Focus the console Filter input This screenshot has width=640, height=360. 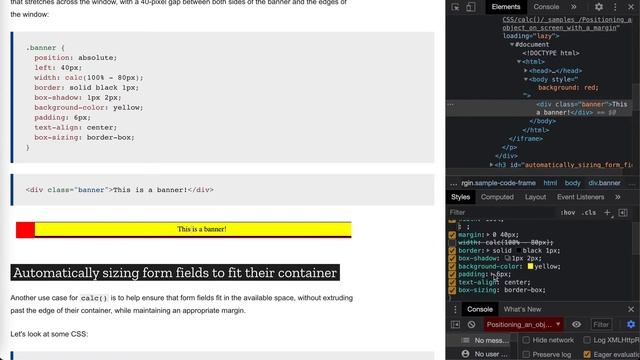point(601,324)
